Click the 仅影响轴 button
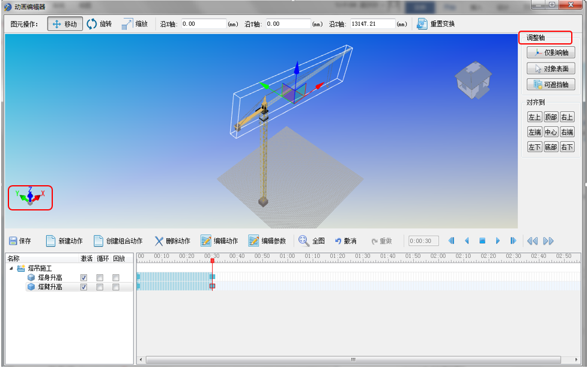This screenshot has width=588, height=368. pos(551,52)
